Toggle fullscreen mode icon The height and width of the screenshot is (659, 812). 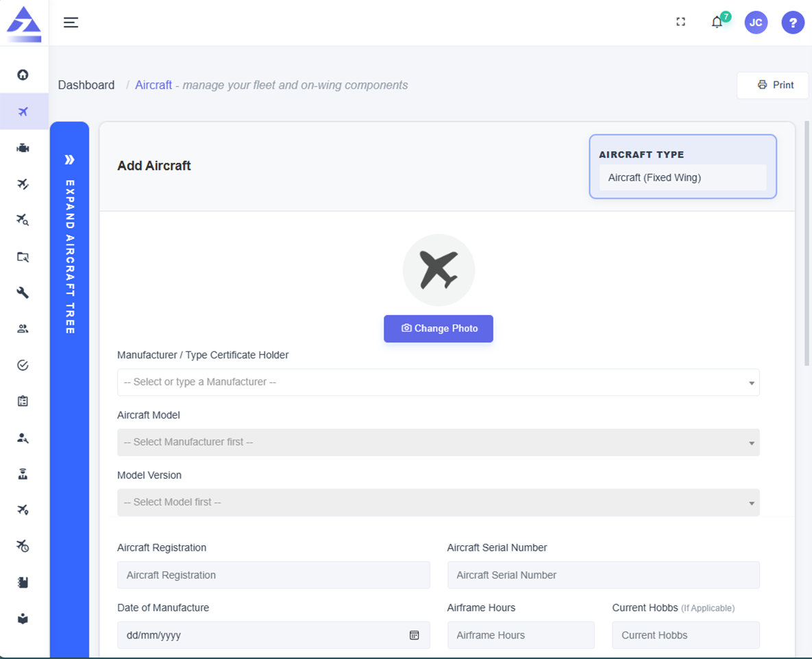tap(681, 22)
